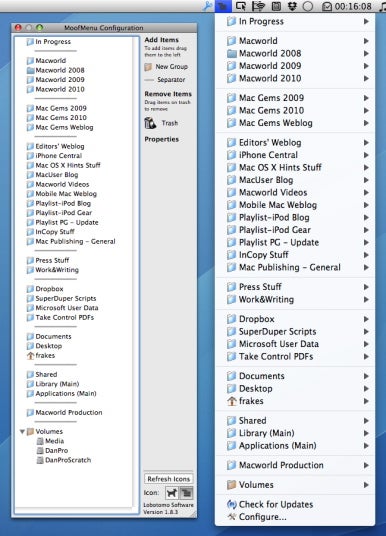Expand submenu arrow for Take Control PDFs
The height and width of the screenshot is (536, 386).
point(366,357)
